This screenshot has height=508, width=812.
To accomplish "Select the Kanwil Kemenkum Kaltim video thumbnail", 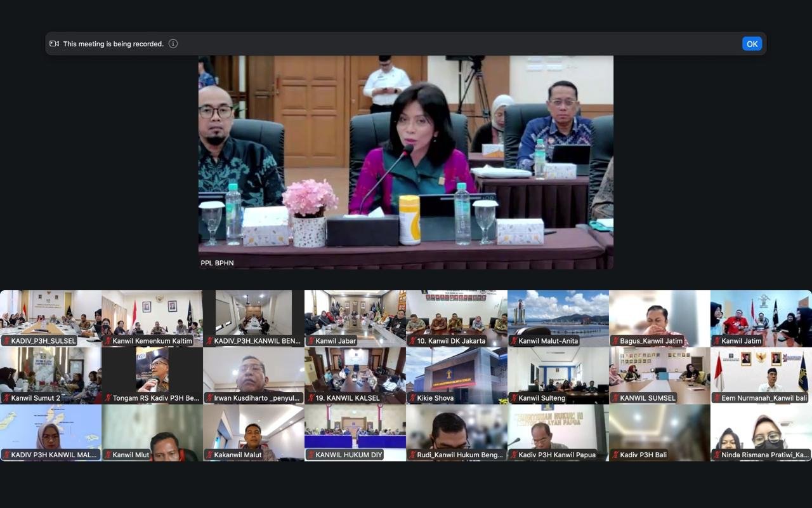I will click(152, 314).
